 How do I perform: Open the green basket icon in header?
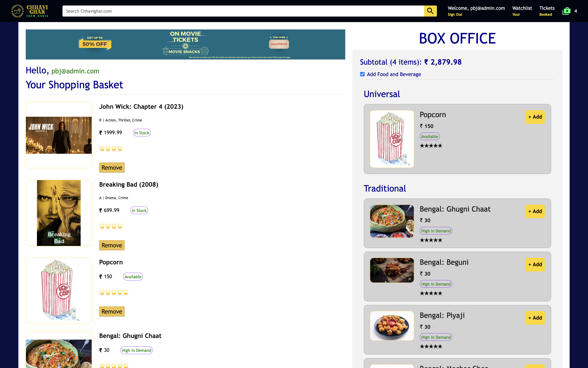click(x=566, y=11)
